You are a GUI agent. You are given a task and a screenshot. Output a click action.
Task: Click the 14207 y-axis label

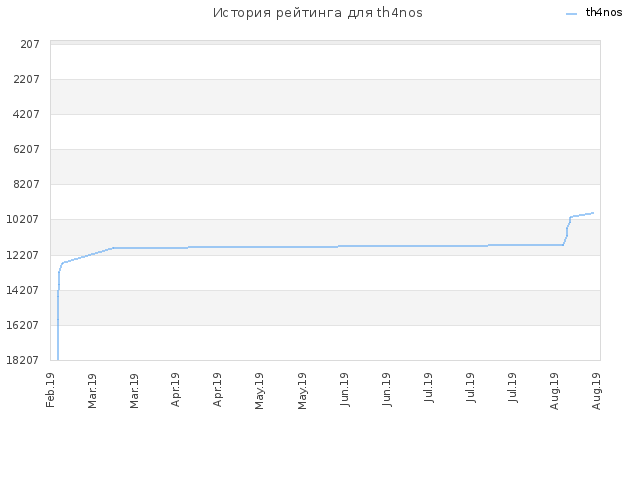click(x=23, y=290)
